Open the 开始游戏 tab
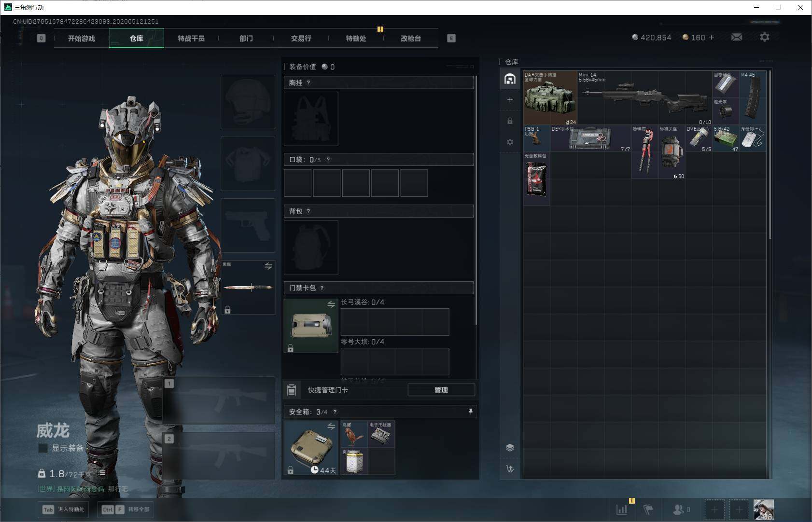Image resolution: width=812 pixels, height=522 pixels. [82, 38]
